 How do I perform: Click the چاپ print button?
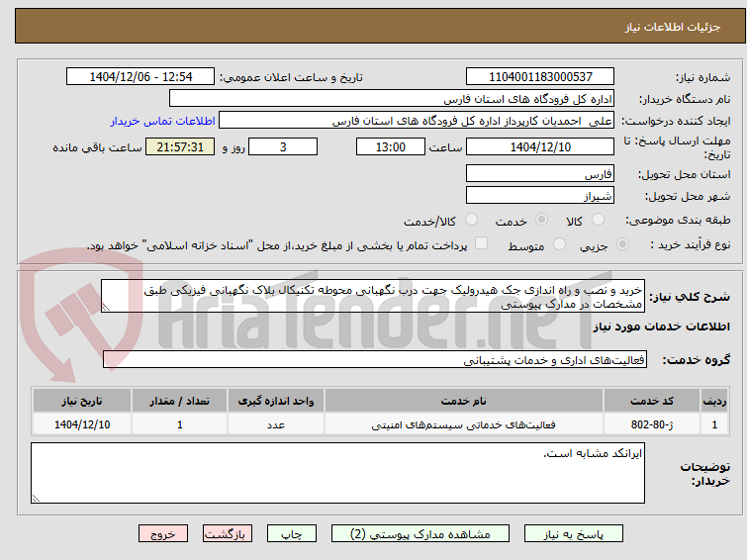coord(292,534)
